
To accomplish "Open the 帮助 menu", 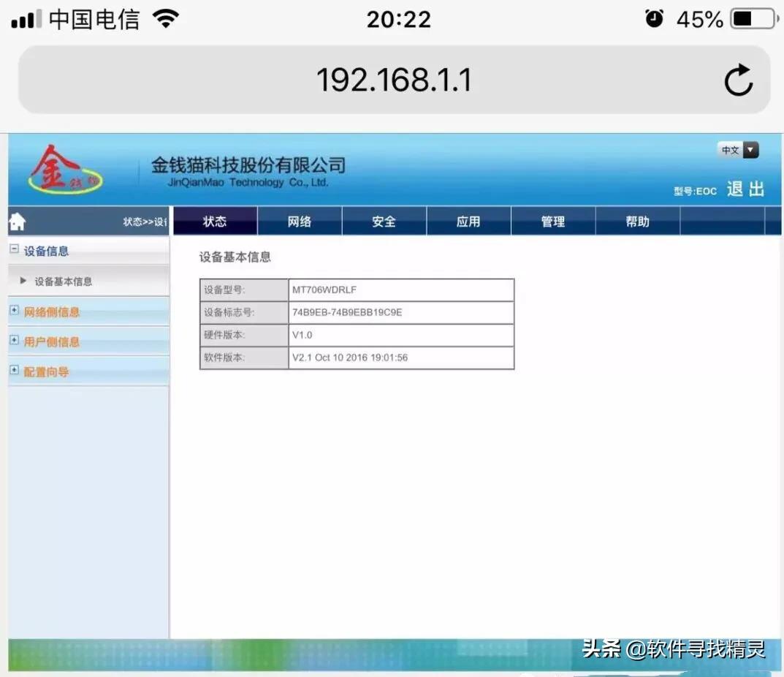I will click(637, 220).
